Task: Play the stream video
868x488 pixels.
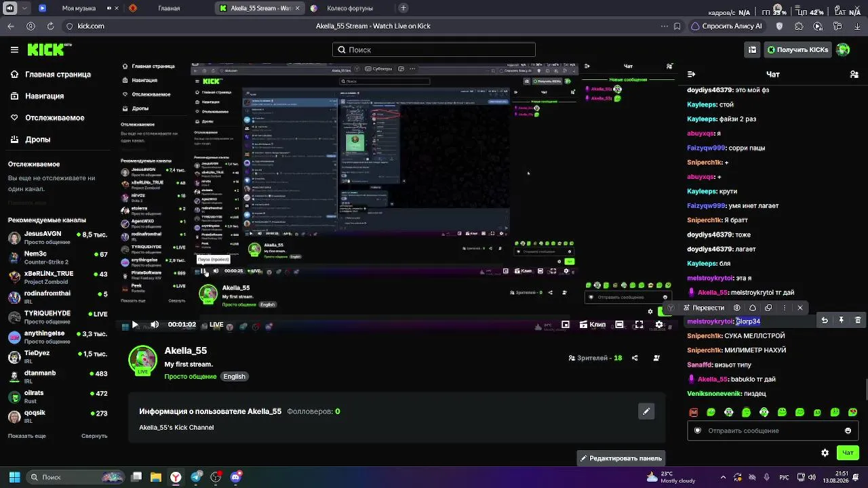Action: (x=135, y=325)
